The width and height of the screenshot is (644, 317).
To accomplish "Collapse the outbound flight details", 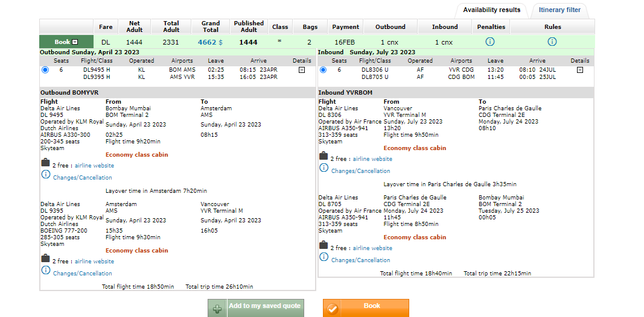I will [x=302, y=70].
